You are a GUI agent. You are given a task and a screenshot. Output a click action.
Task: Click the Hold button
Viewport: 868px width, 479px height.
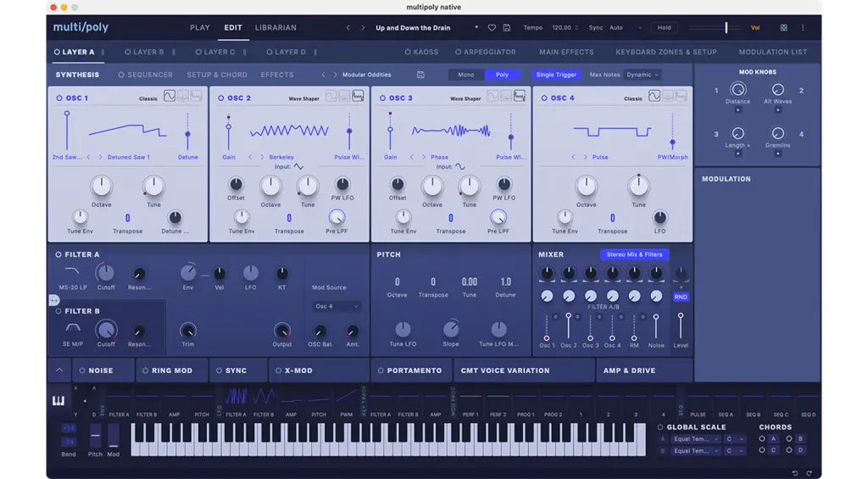(665, 28)
